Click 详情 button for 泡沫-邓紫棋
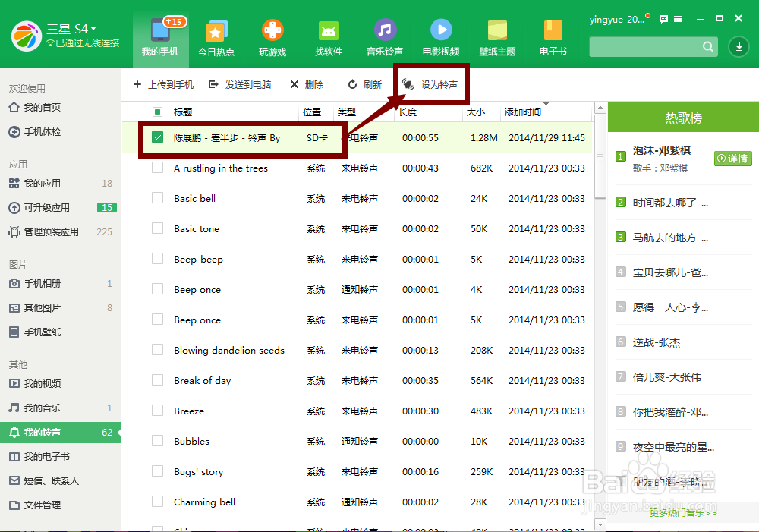Viewport: 759px width, 532px height. (733, 159)
